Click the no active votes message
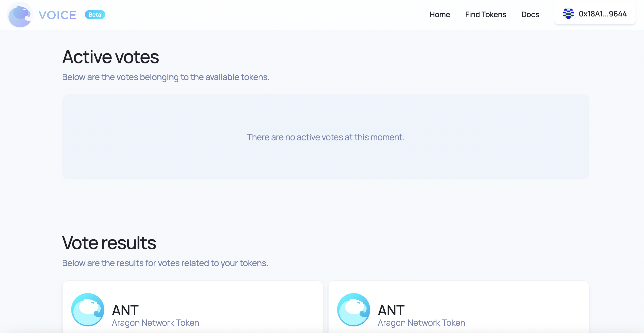Screen dimensions: 644x333 coord(326,137)
